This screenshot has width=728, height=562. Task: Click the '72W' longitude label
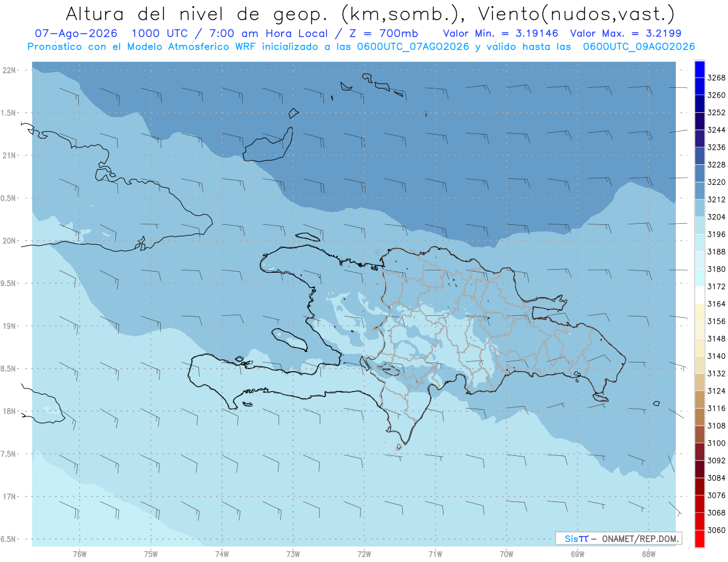(364, 554)
